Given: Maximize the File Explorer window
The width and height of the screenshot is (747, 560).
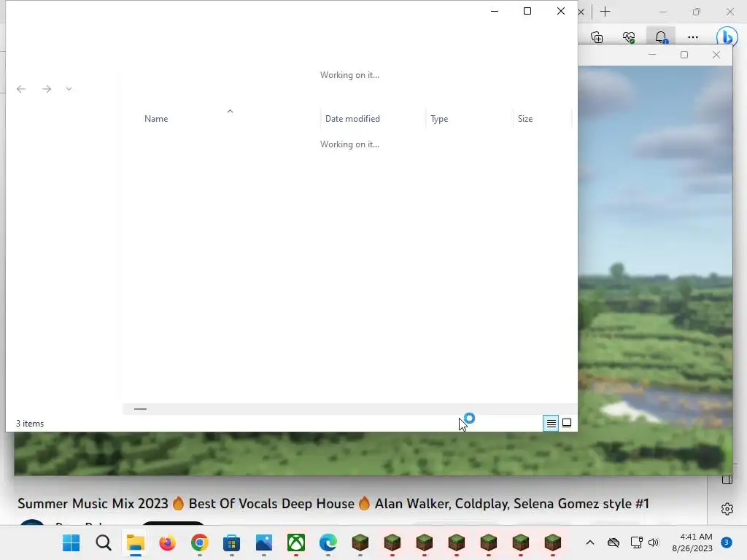Looking at the screenshot, I should tap(527, 11).
